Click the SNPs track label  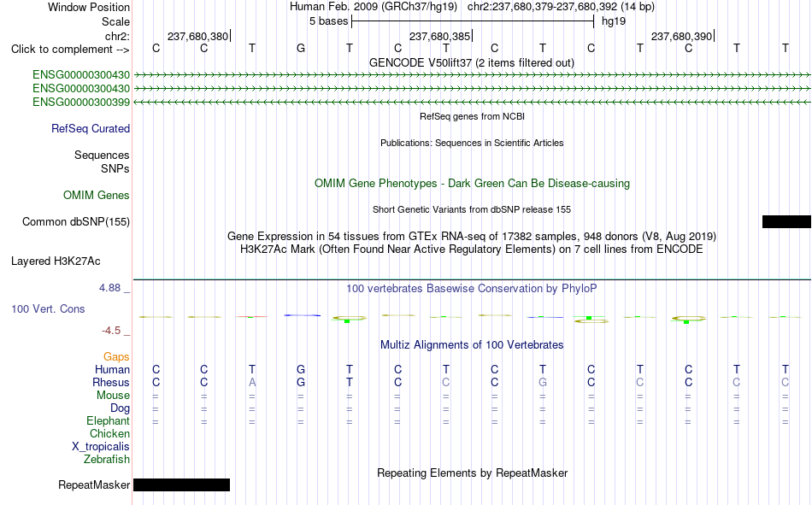[115, 168]
